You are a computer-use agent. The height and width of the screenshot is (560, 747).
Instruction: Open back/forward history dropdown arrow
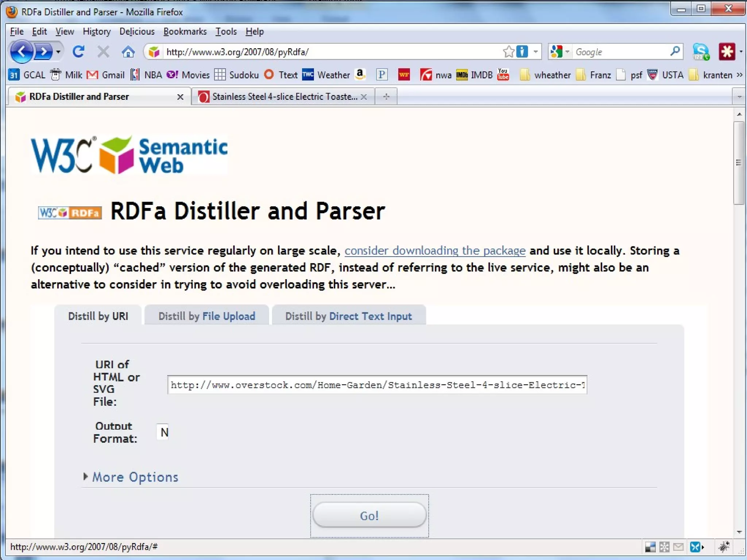tap(58, 52)
